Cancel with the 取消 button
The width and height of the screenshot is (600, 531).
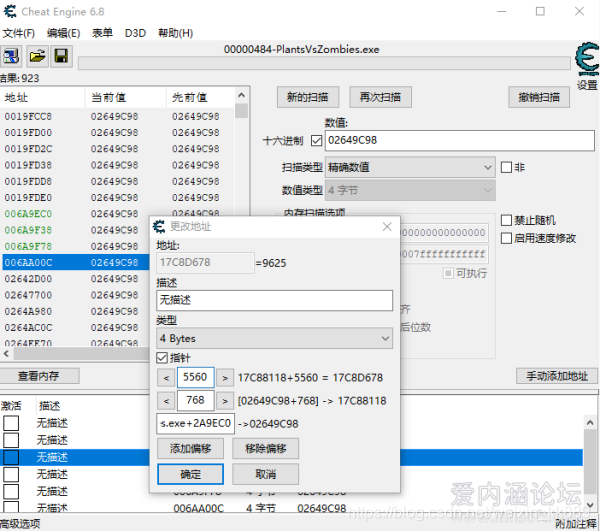[266, 474]
